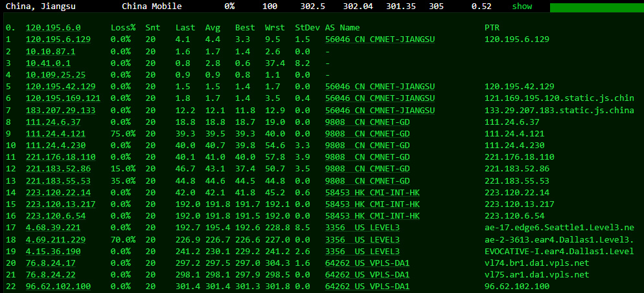Open the 120.195.169.121 hop link

pos(63,98)
